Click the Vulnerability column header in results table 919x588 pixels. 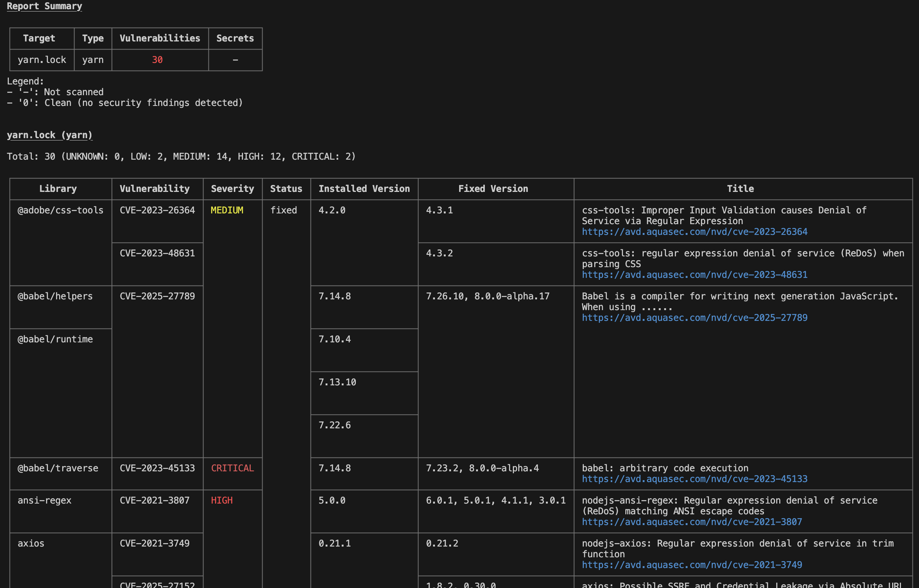click(x=155, y=189)
